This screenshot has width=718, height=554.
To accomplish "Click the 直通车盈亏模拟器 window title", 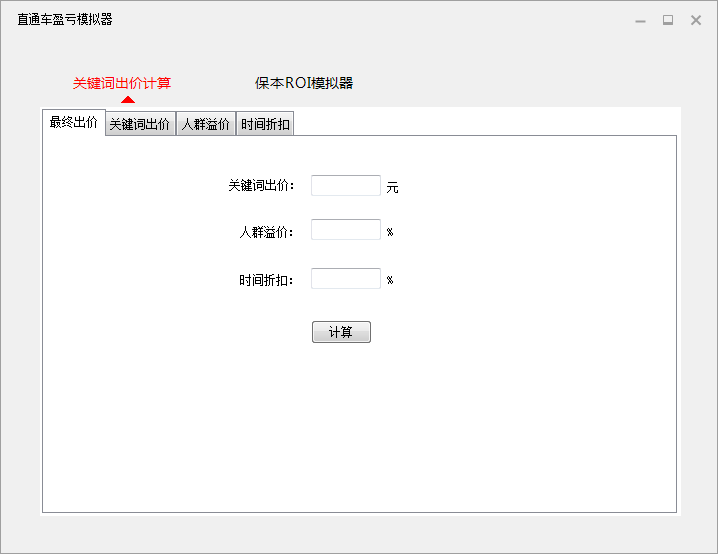I will tap(65, 19).
